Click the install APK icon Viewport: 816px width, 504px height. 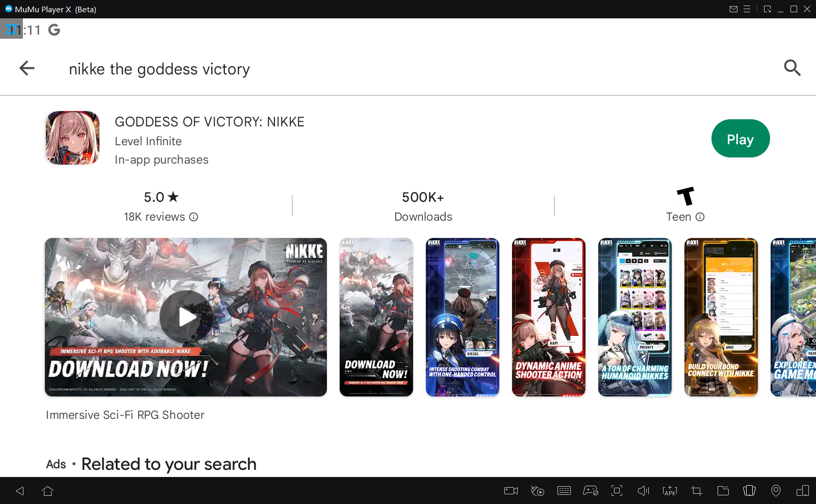670,491
